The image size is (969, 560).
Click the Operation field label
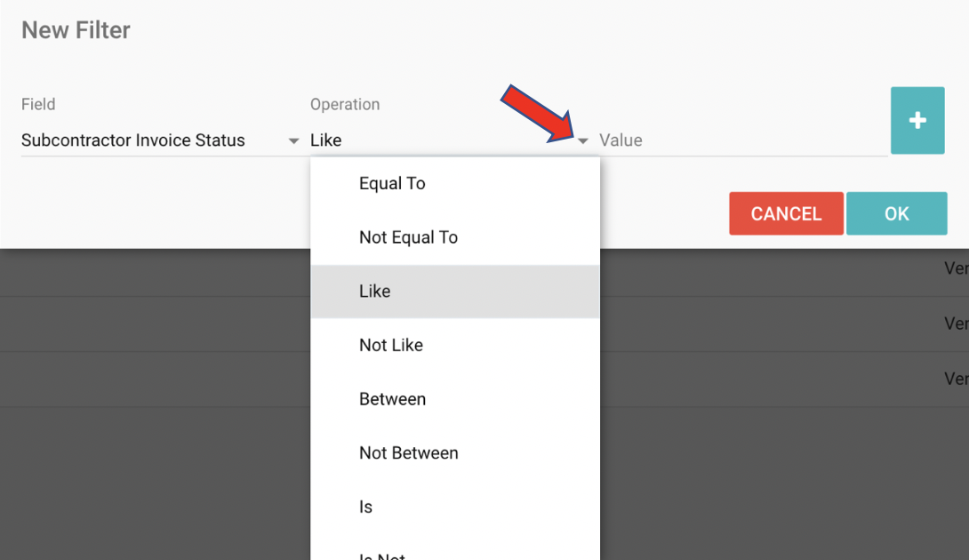point(345,105)
